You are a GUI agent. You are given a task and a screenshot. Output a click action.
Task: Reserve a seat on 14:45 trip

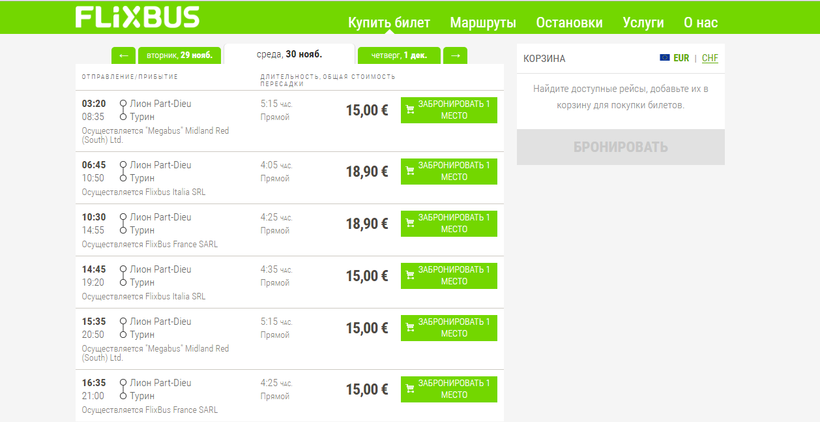[448, 275]
